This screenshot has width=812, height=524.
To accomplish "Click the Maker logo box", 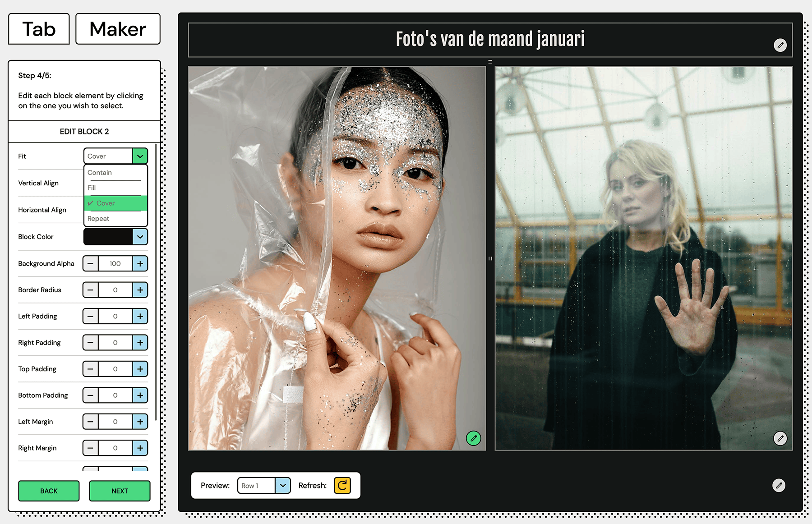I will click(118, 29).
